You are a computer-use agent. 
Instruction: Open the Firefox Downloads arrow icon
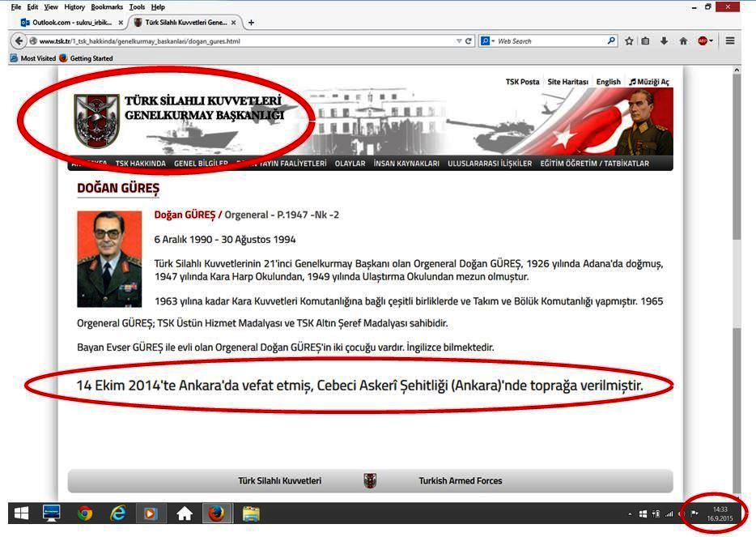click(x=665, y=41)
